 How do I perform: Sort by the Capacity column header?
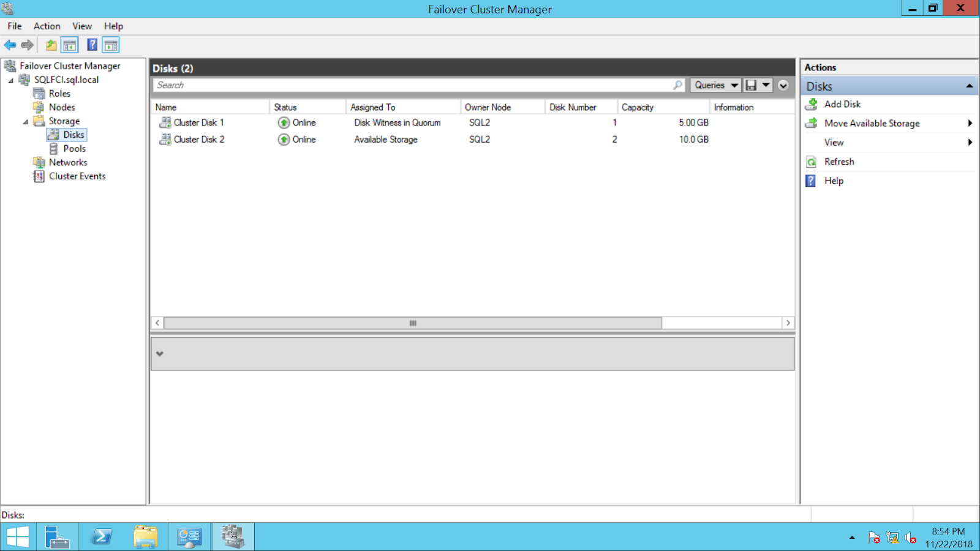(663, 107)
